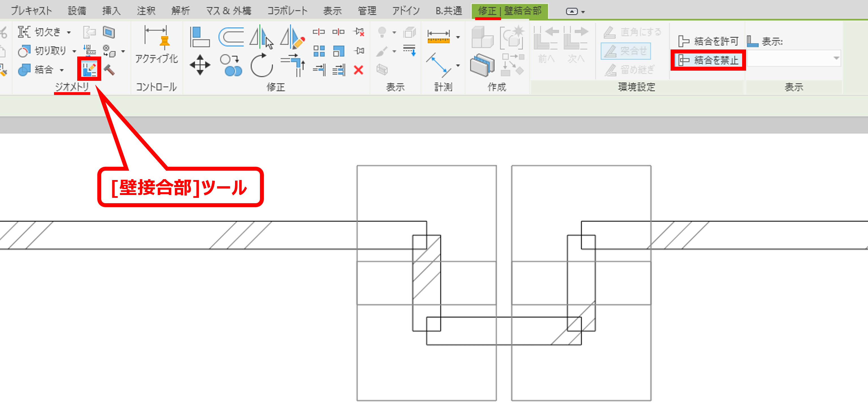Select the Move tool with four arrows
This screenshot has height=416, width=868.
pyautogui.click(x=200, y=65)
